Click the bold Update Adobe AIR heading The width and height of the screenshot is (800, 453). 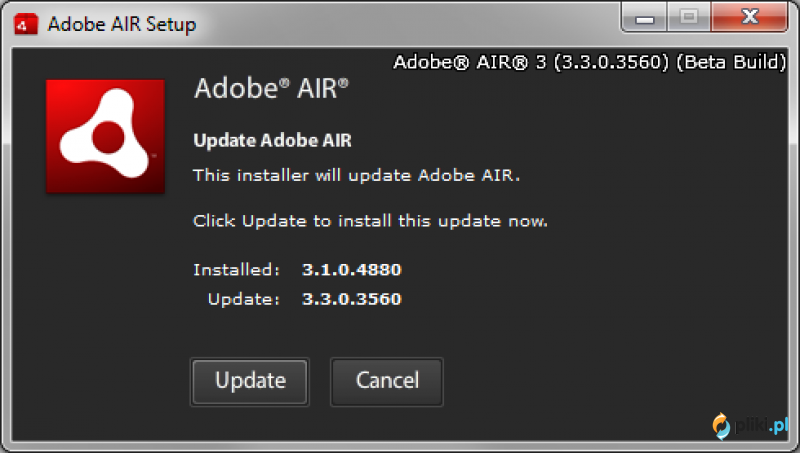pyautogui.click(x=272, y=140)
